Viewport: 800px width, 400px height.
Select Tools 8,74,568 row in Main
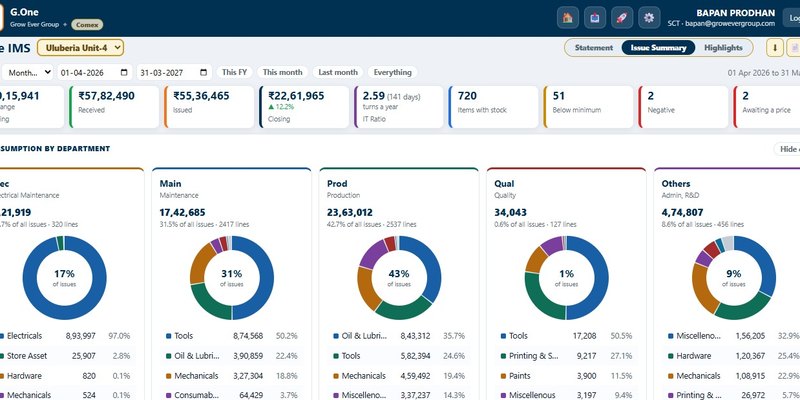pyautogui.click(x=232, y=336)
